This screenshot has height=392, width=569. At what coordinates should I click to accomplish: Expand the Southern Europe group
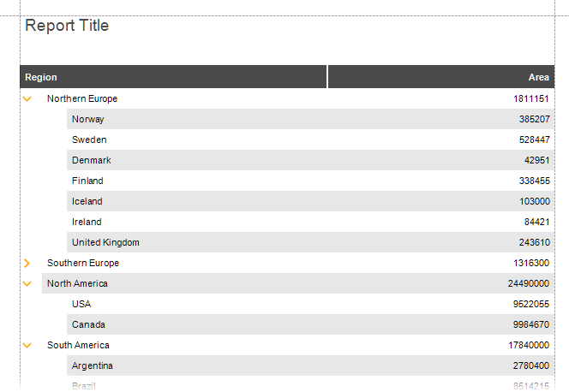pyautogui.click(x=27, y=263)
